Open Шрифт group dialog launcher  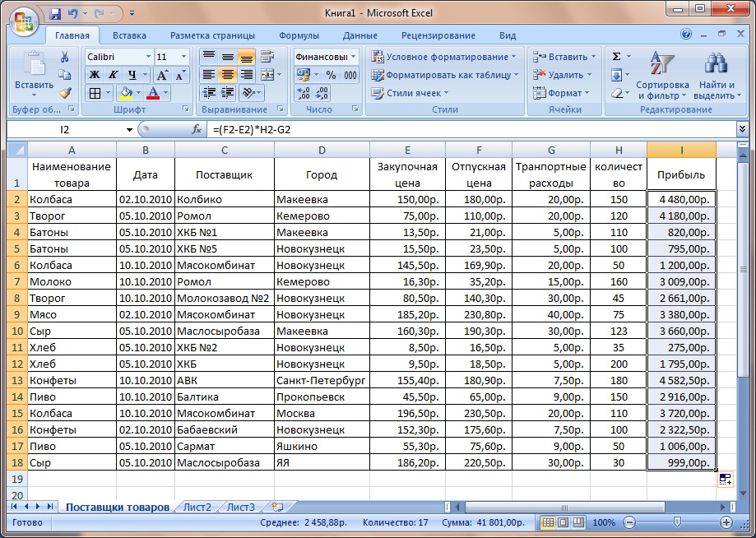[x=186, y=109]
